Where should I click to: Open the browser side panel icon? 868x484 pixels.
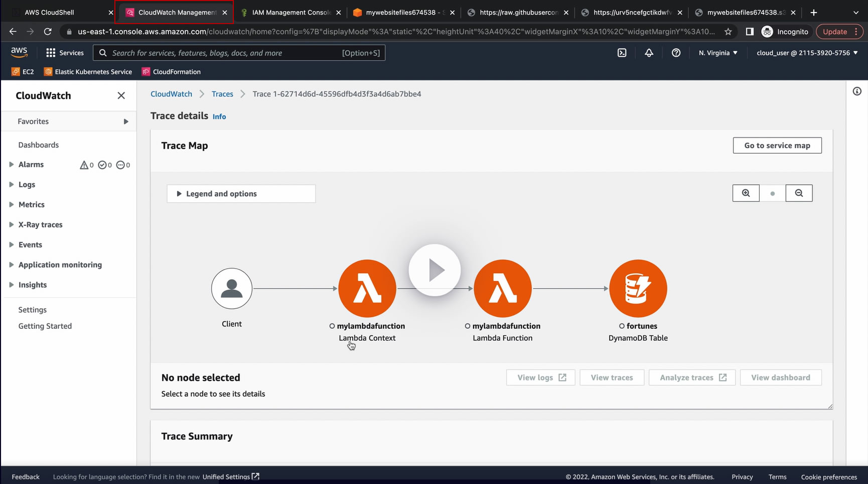[750, 32]
